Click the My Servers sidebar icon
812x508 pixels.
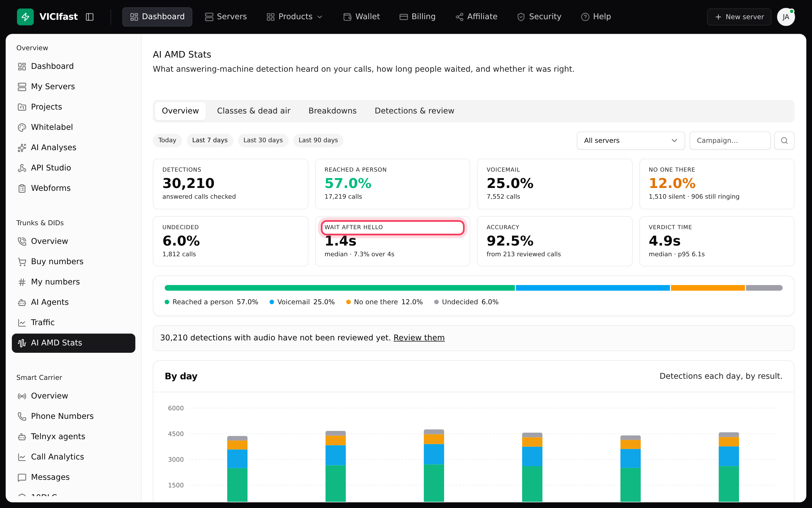tap(22, 87)
